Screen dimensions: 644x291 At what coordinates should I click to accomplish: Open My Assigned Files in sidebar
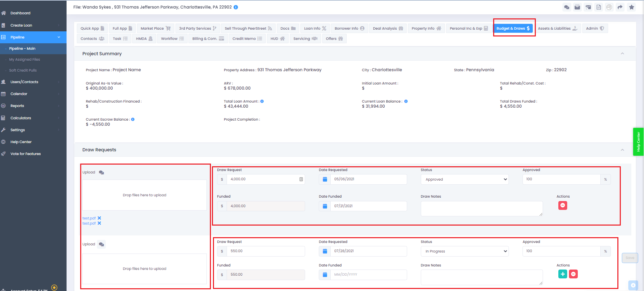tap(25, 59)
